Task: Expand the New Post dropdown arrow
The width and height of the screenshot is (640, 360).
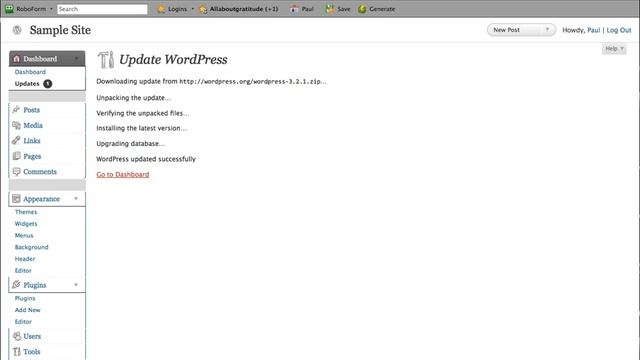Action: coord(547,29)
